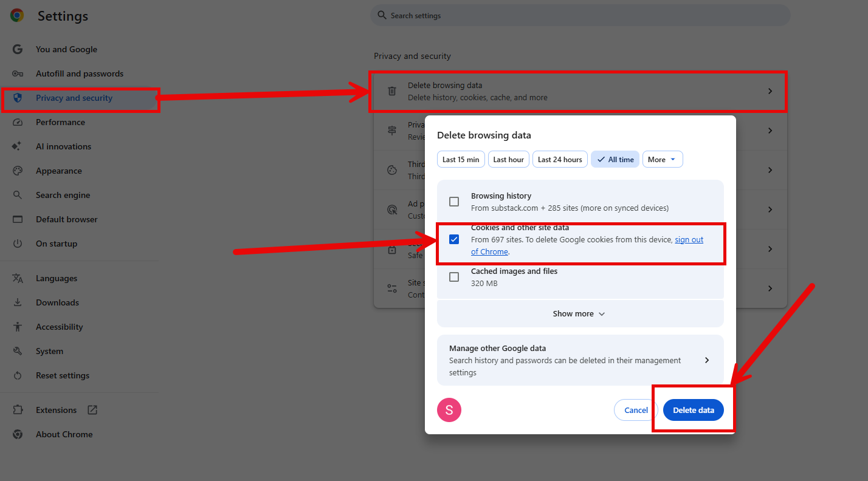Check the Browsing history checkbox
The image size is (868, 481).
(454, 202)
